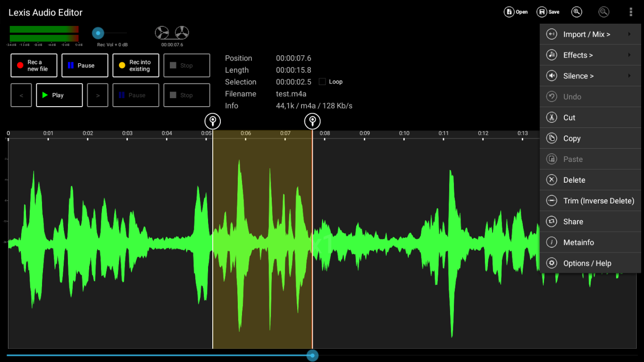Click the Copy pages icon
This screenshot has height=362, width=644.
pos(552,138)
